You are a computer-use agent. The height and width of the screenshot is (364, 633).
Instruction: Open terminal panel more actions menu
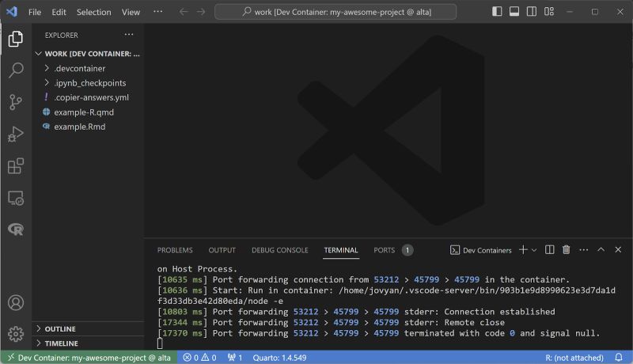[584, 250]
